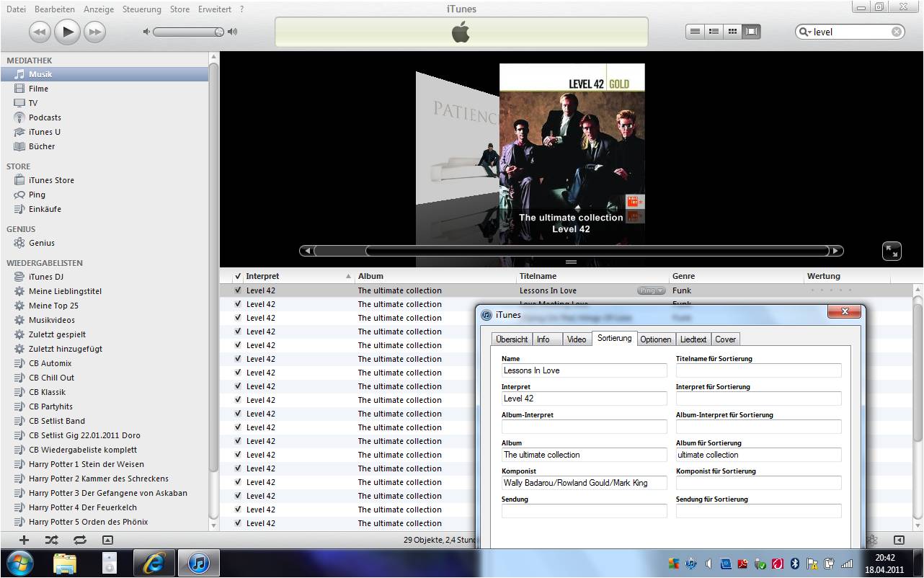The height and width of the screenshot is (578, 924).
Task: Uncheck the second Level 42 track checkbox
Action: [x=238, y=304]
